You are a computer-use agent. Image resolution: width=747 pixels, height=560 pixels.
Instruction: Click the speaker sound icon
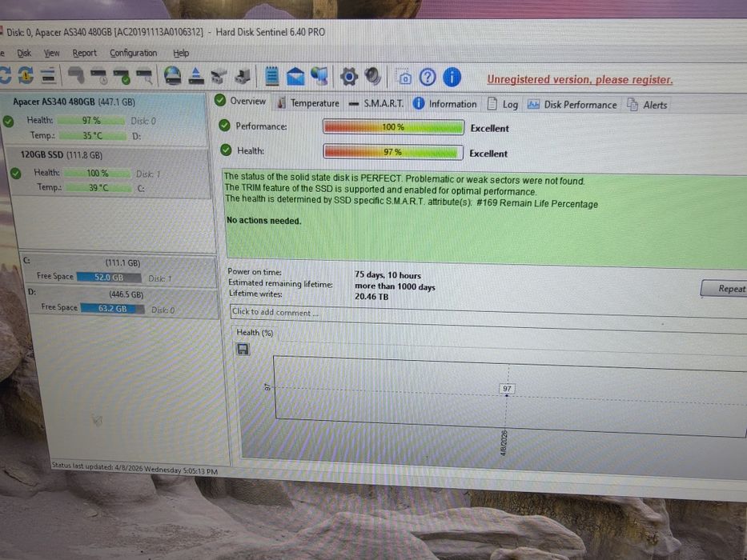[372, 76]
